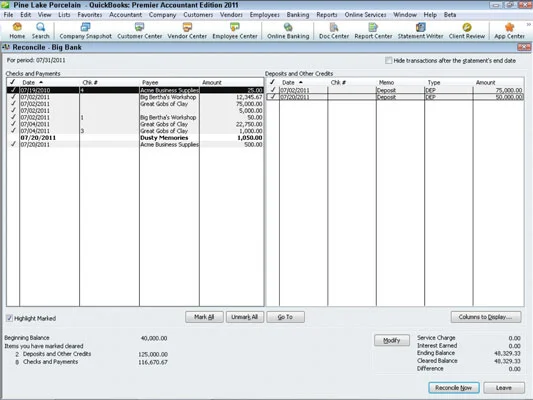The width and height of the screenshot is (533, 400).
Task: Click the Search toolbar icon
Action: click(40, 31)
